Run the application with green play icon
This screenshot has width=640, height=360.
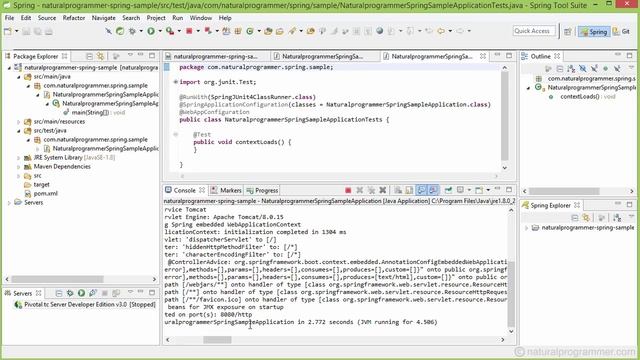pyautogui.click(x=151, y=31)
